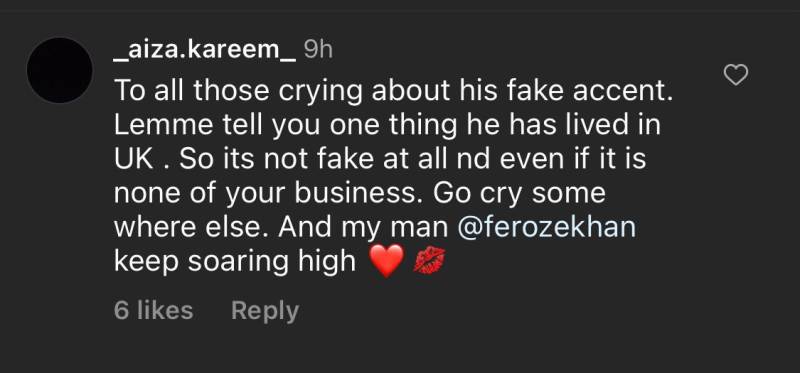Open the commenter's black profile picture
Viewport: 800px width, 373px height.
[x=59, y=70]
